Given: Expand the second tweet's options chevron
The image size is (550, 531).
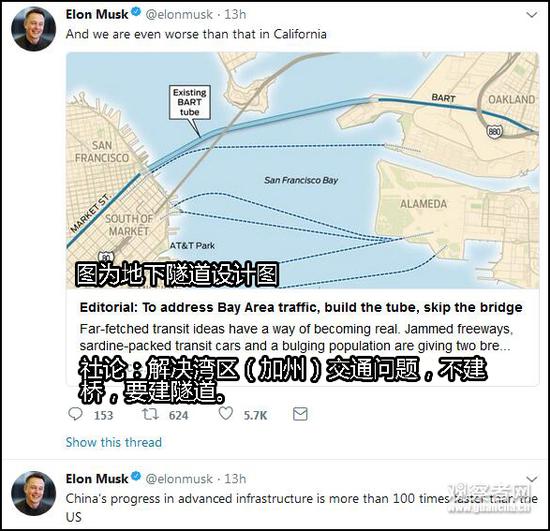Looking at the screenshot, I should tap(532, 479).
